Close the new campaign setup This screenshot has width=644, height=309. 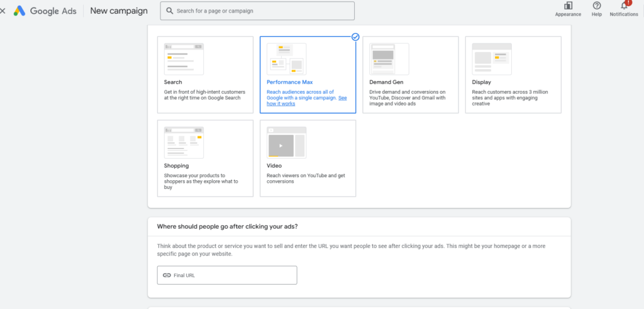(3, 11)
